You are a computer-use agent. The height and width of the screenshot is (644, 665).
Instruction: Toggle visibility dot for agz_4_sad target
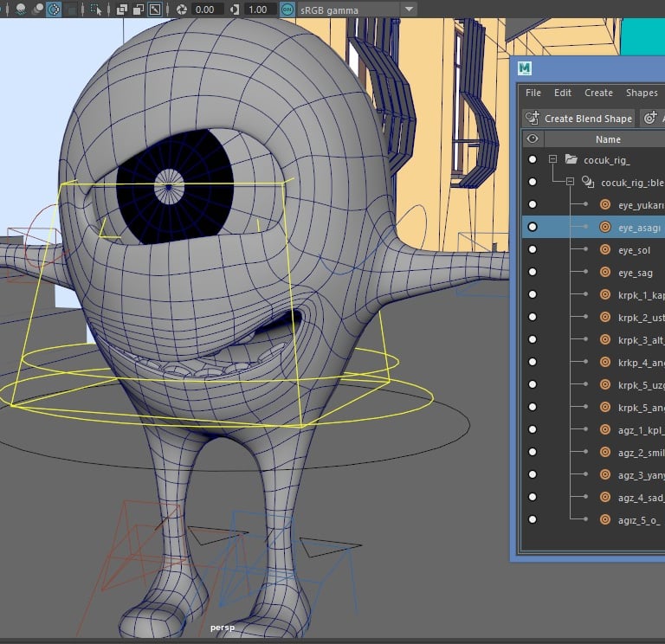click(533, 497)
